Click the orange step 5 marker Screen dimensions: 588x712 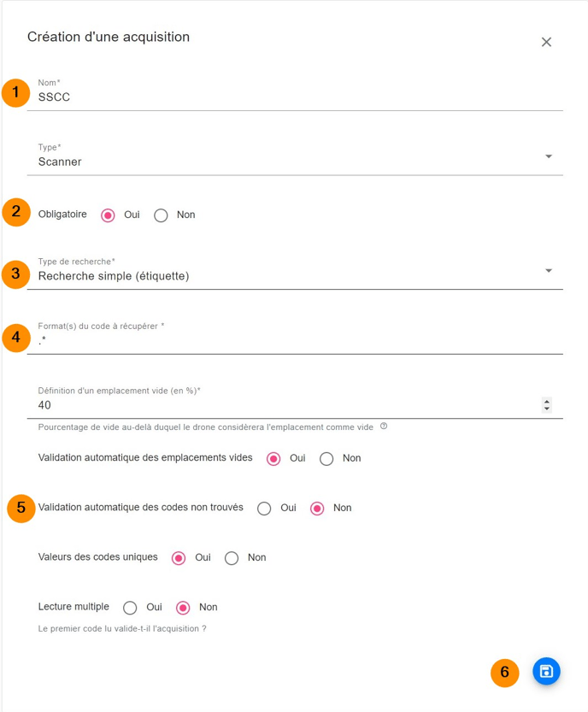(x=21, y=508)
